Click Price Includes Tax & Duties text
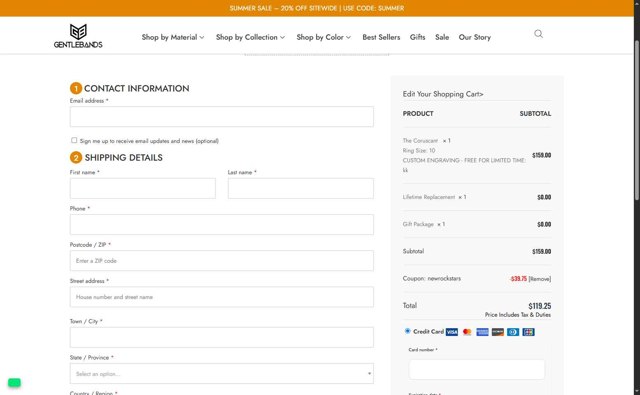 tap(518, 315)
